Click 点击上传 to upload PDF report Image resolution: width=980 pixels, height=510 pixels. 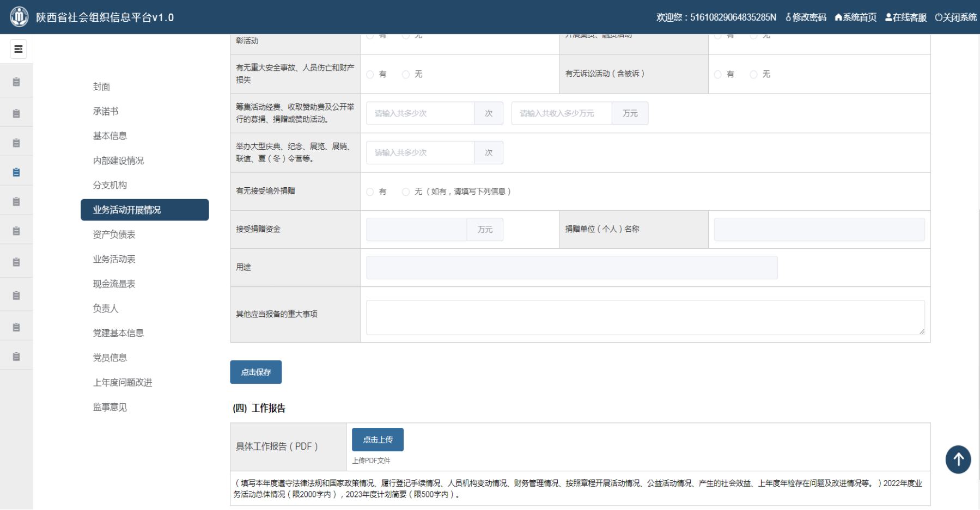click(378, 440)
